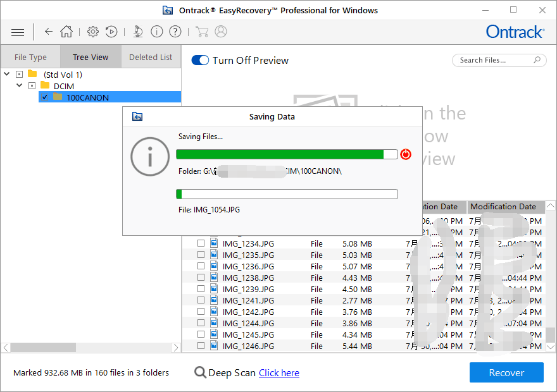The image size is (557, 392).
Task: Select the DCIM tree item label
Action: pyautogui.click(x=64, y=86)
